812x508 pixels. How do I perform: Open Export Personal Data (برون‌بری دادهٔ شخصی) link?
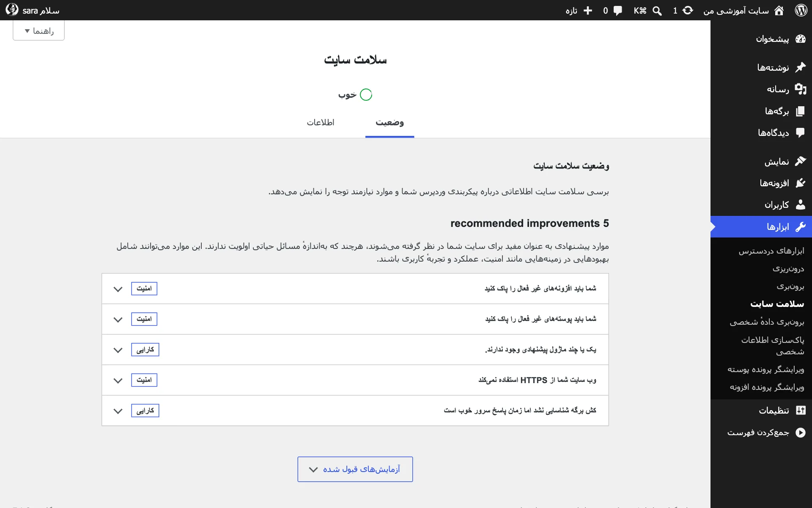767,322
